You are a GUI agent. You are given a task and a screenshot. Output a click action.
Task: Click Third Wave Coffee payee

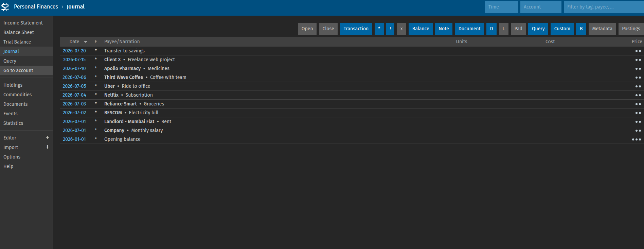tap(124, 77)
